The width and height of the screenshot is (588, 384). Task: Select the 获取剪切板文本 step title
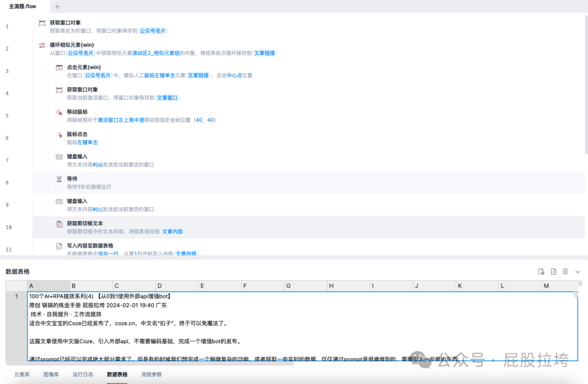[85, 224]
